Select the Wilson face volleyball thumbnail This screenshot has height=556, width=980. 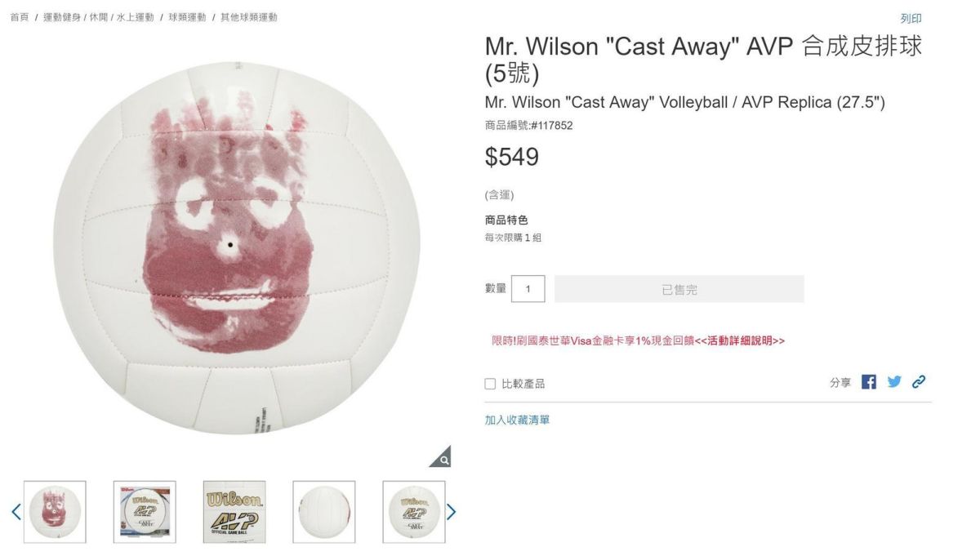55,512
